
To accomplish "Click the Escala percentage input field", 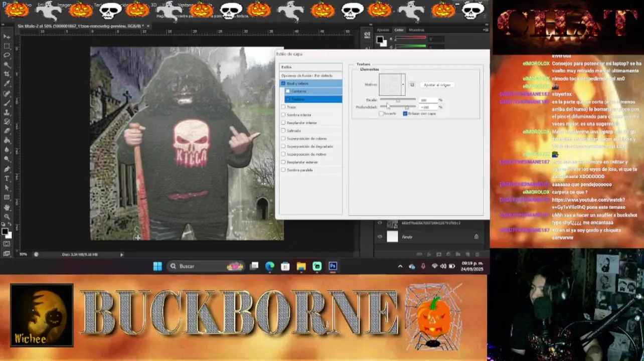I will pos(428,100).
